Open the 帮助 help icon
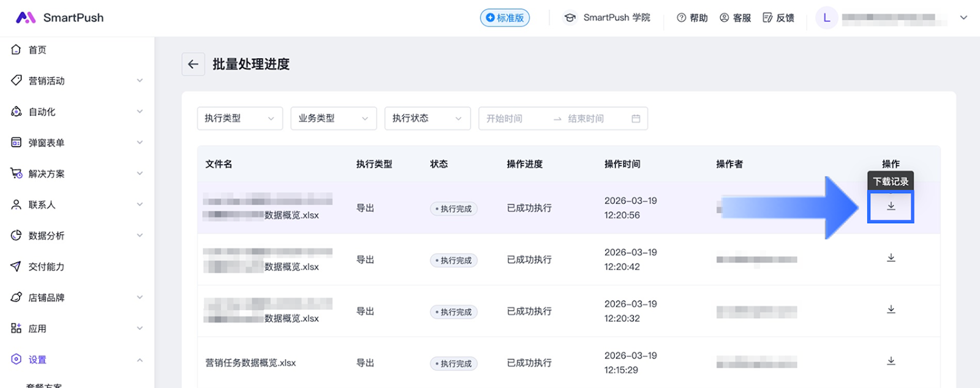This screenshot has width=980, height=388. click(692, 18)
